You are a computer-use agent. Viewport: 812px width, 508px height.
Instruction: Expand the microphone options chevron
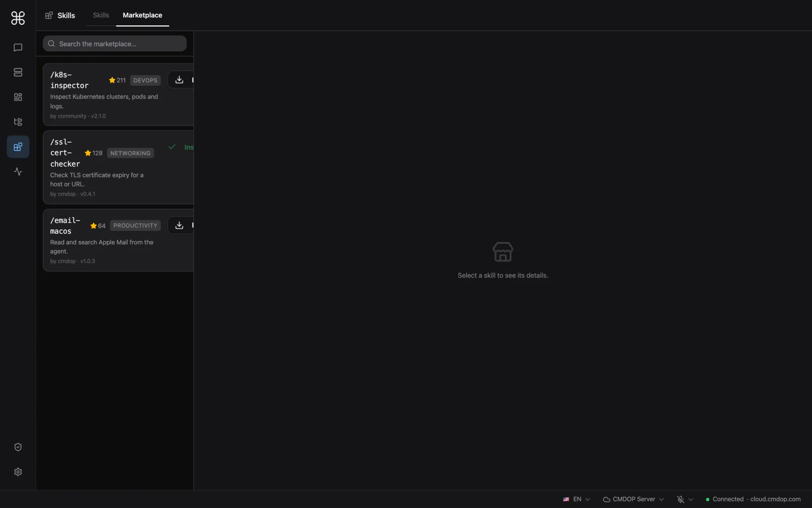tap(691, 499)
